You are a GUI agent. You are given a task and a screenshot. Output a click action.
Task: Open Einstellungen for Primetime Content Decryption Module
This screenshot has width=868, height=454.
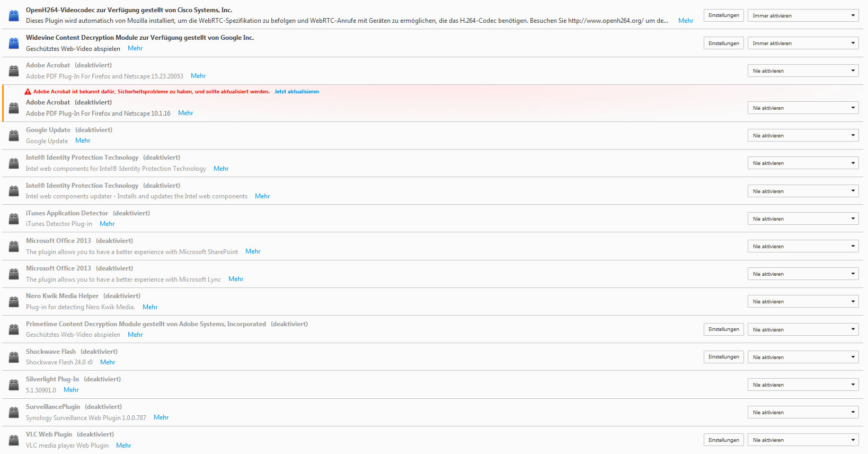tap(724, 329)
